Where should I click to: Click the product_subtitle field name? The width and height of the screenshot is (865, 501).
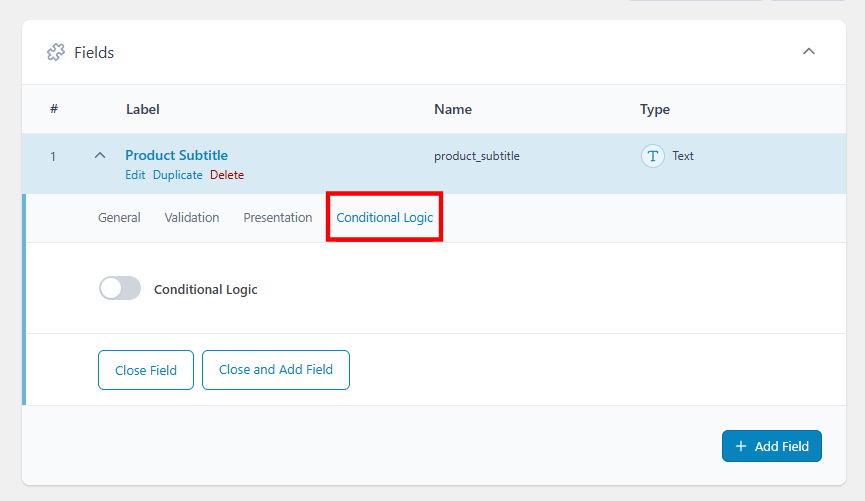tap(477, 156)
